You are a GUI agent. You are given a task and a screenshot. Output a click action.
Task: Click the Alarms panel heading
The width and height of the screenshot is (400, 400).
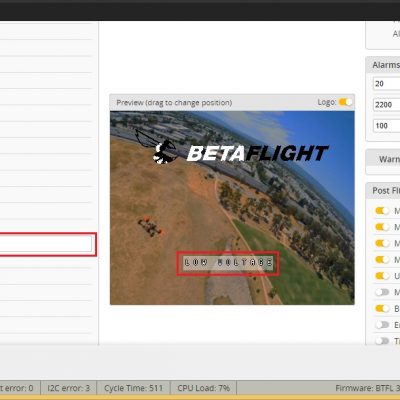386,65
